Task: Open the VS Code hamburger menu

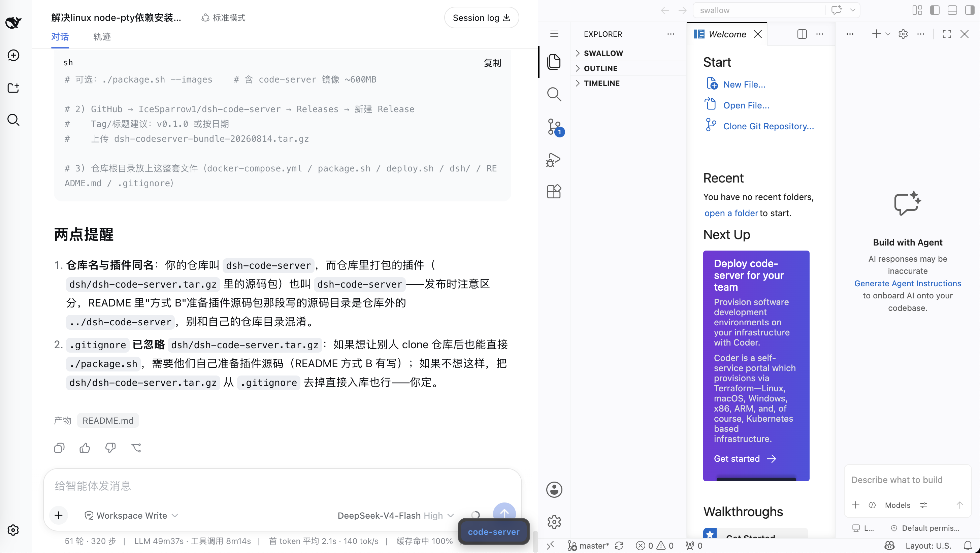Action: (554, 34)
